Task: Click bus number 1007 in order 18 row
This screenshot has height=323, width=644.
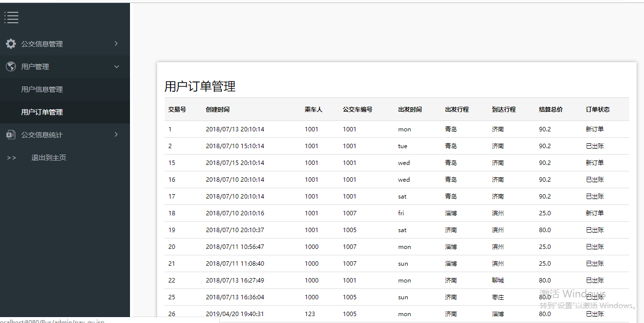Action: (349, 213)
